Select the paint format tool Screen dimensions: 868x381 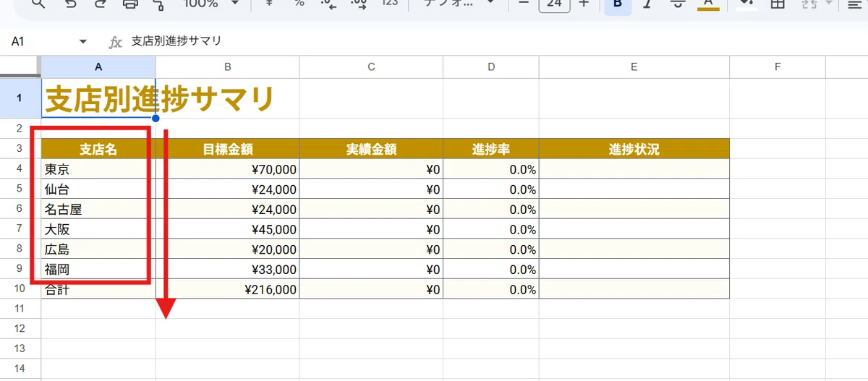click(159, 4)
